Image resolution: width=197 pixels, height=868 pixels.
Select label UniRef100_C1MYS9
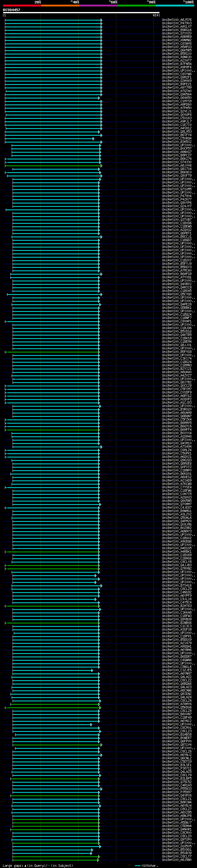pos(177,101)
